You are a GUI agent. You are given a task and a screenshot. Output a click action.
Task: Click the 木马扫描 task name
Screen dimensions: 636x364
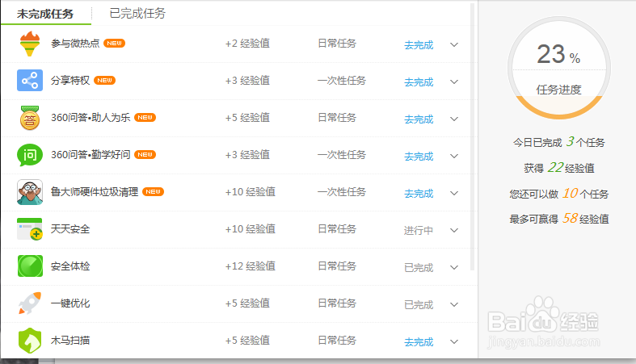pyautogui.click(x=70, y=340)
